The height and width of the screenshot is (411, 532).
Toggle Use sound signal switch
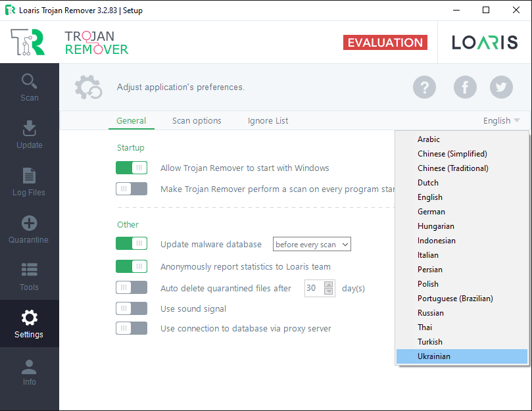(132, 308)
